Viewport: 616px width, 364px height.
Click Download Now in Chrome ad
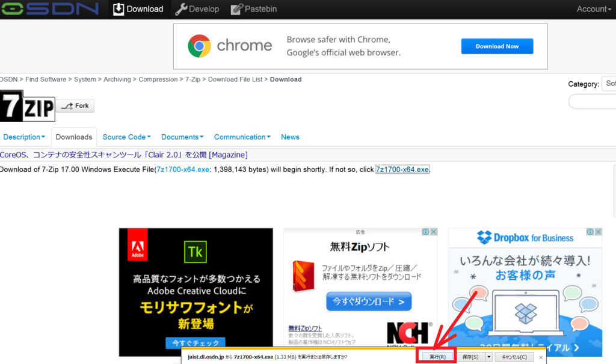point(497,46)
